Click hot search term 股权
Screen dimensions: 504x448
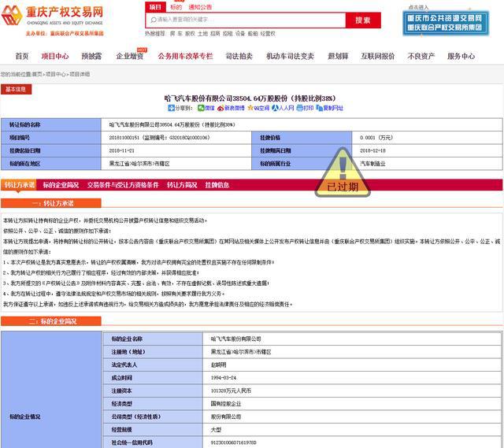pos(190,33)
